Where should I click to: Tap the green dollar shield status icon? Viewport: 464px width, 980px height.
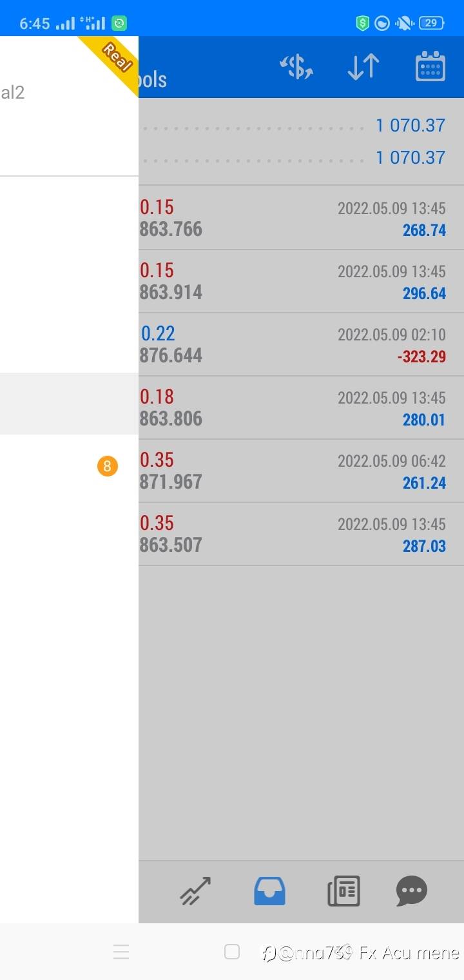362,24
